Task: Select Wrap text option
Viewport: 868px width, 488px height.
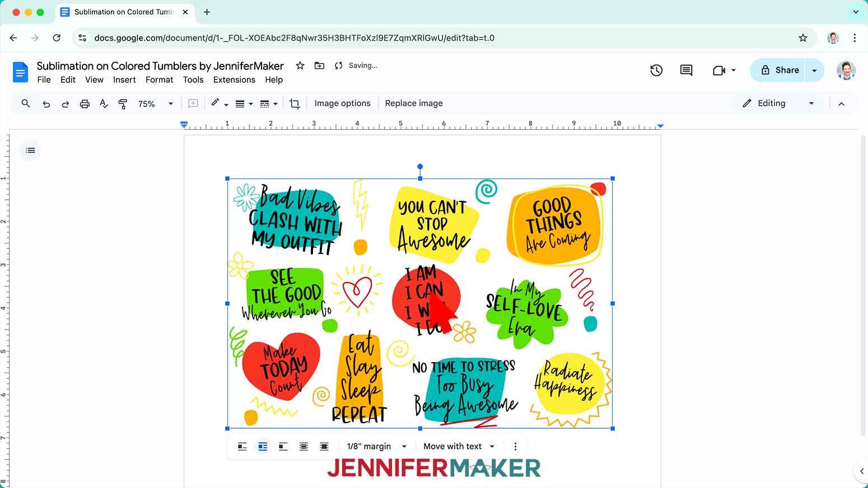Action: [263, 447]
